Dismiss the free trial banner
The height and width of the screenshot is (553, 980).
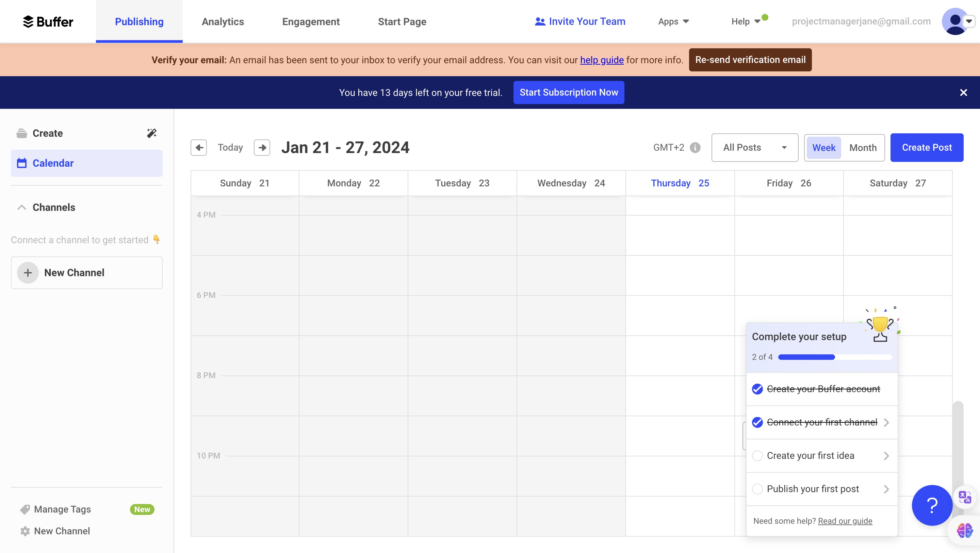click(x=963, y=93)
